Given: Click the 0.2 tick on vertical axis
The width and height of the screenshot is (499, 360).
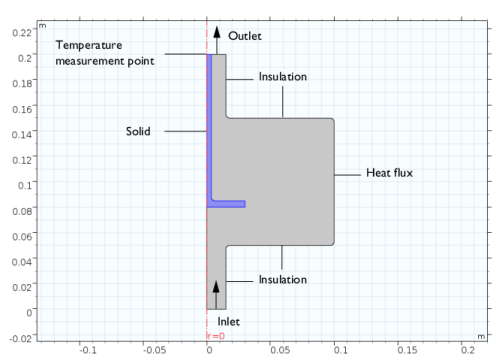Looking at the screenshot, I should (x=25, y=58).
